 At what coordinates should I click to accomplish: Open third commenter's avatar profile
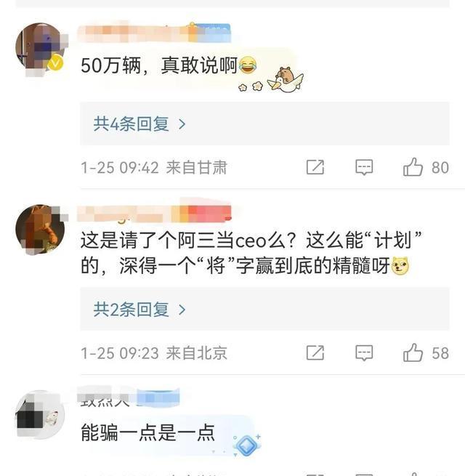40,414
